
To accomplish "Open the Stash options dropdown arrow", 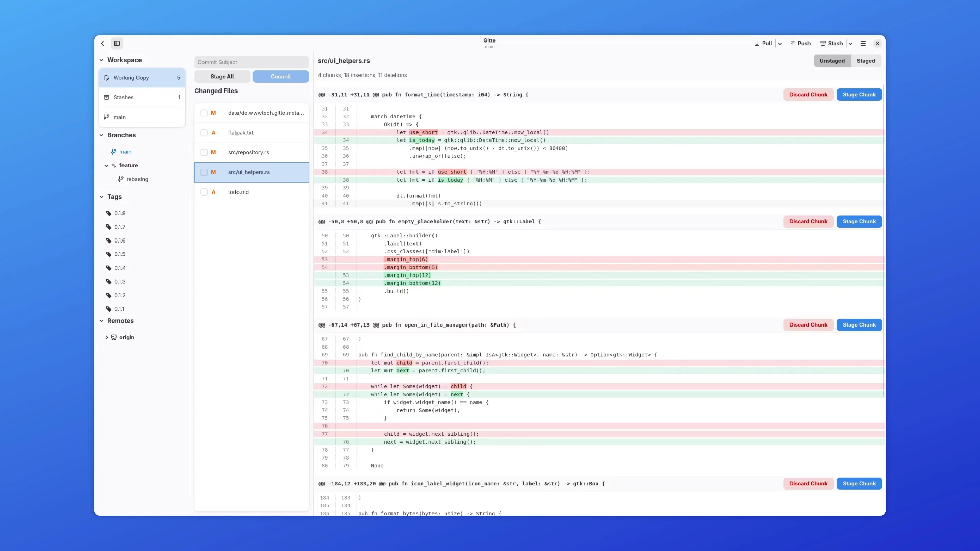I will tap(850, 44).
